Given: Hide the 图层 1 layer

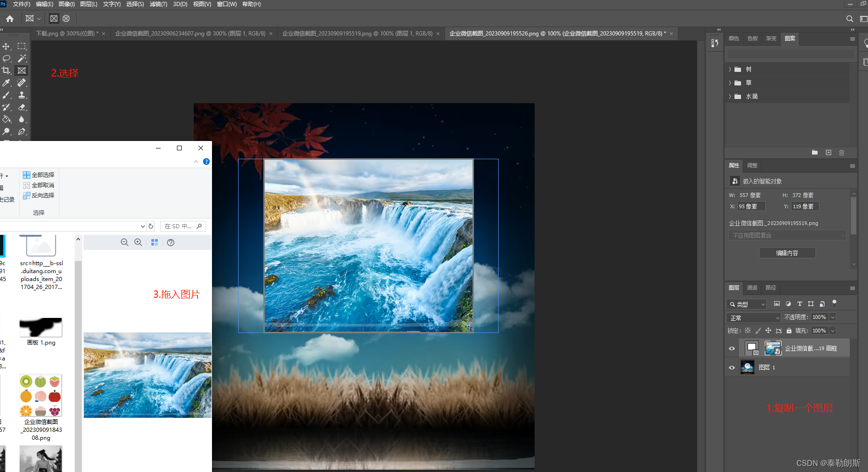Looking at the screenshot, I should click(732, 368).
